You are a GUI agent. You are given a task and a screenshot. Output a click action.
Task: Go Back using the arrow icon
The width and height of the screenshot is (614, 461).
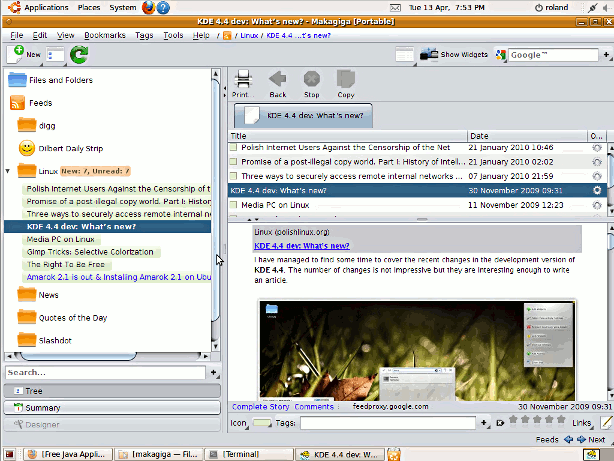click(x=277, y=79)
